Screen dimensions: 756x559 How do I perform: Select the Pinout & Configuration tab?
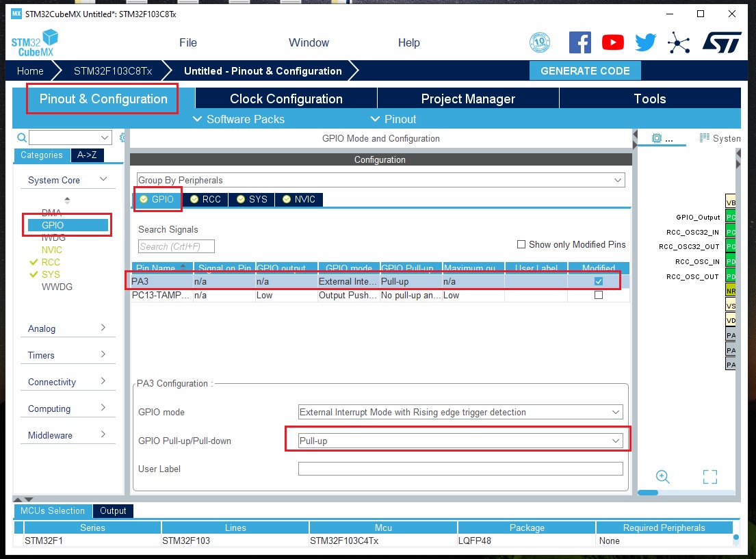click(103, 99)
